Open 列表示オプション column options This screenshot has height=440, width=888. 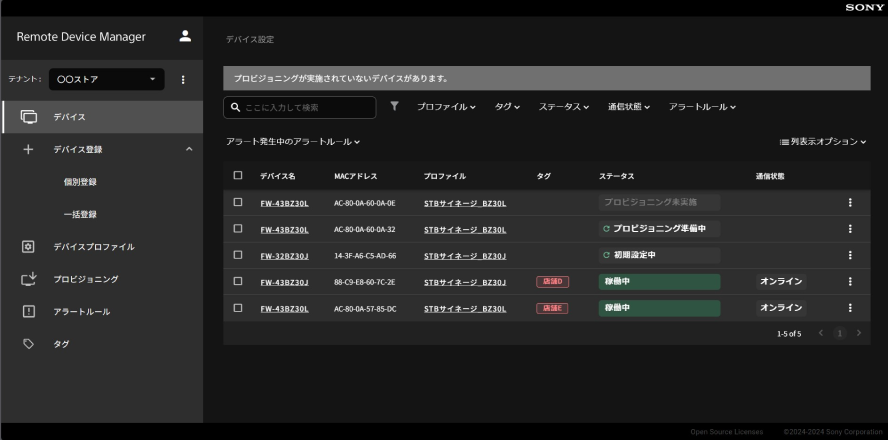(822, 143)
